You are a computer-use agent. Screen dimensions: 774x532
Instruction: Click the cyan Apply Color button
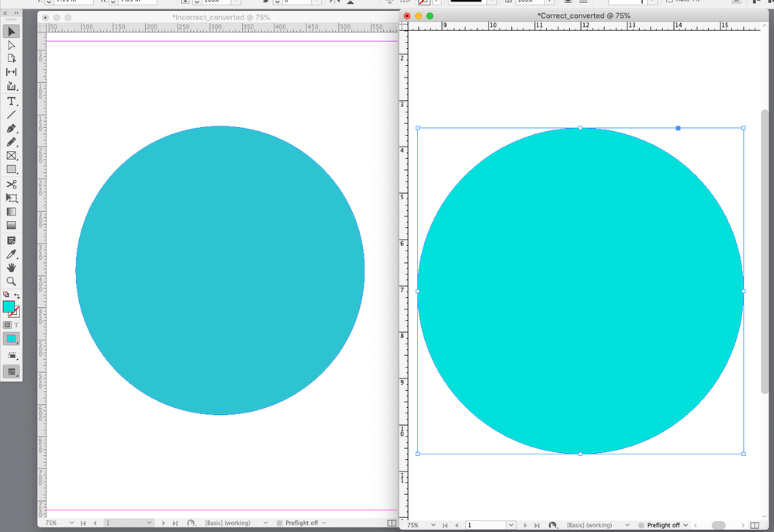tap(12, 339)
